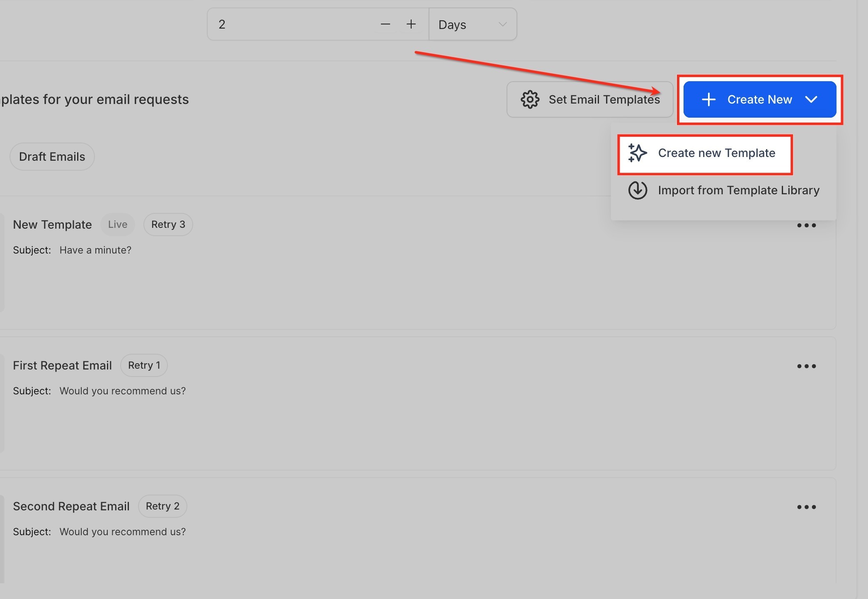This screenshot has height=599, width=868.
Task: Click the gear icon in Set Email Templates
Action: [530, 100]
